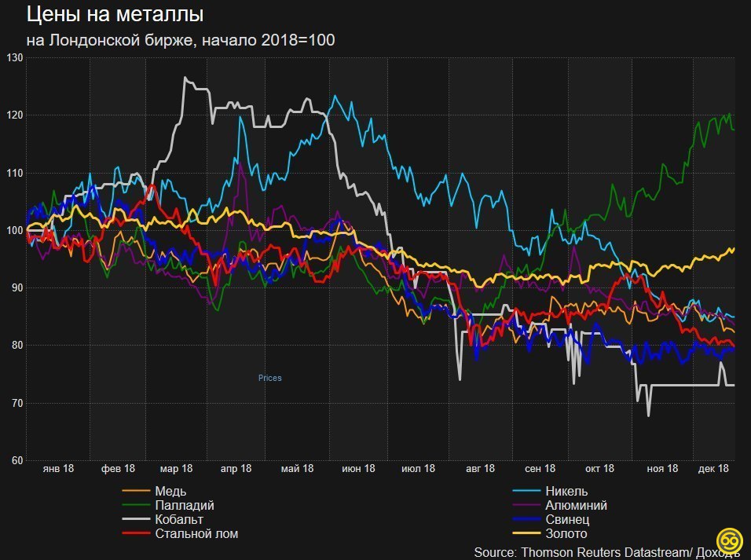Image resolution: width=751 pixels, height=560 pixels.
Task: Select the Никель legend entry
Action: (550, 491)
